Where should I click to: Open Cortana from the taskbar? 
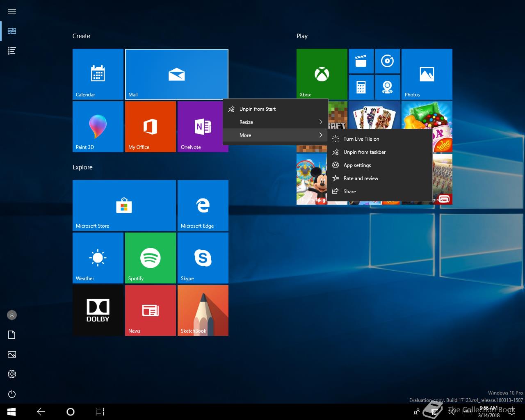click(x=71, y=412)
